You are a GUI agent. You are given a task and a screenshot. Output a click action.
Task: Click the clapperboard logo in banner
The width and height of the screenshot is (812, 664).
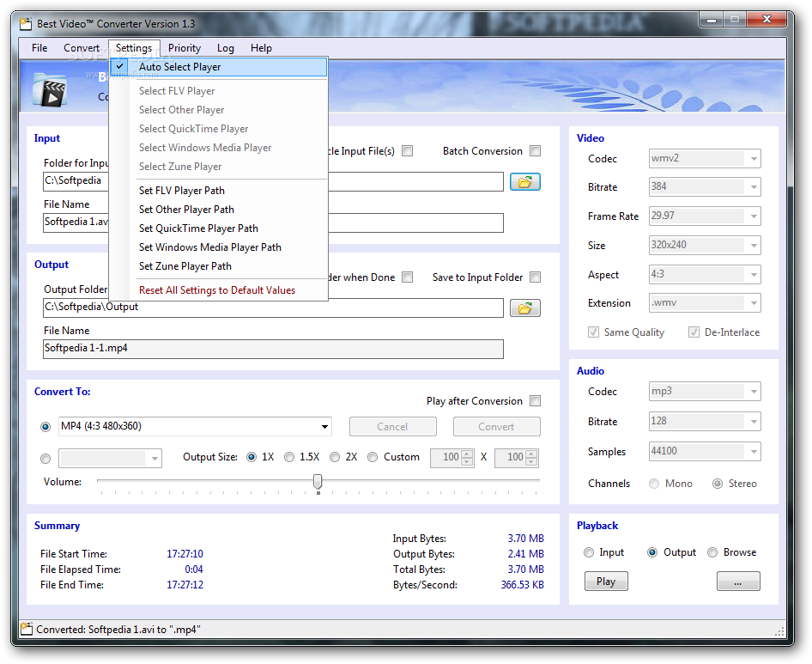(x=49, y=90)
